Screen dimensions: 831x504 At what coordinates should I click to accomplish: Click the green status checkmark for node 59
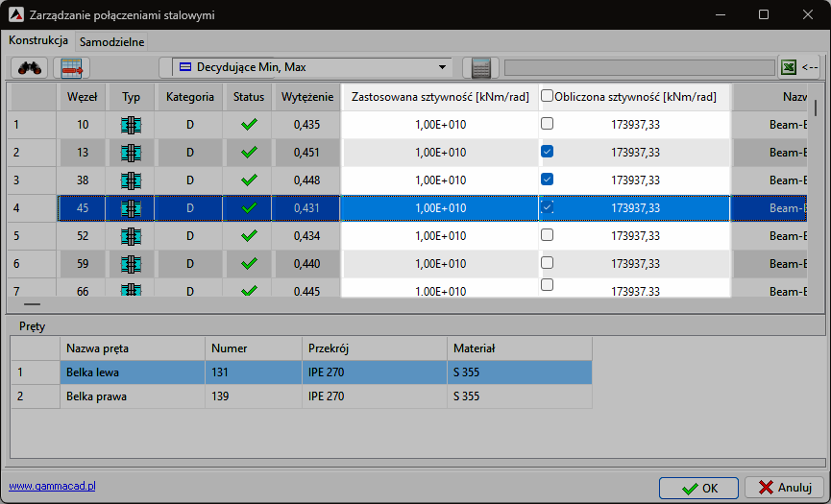coord(249,264)
